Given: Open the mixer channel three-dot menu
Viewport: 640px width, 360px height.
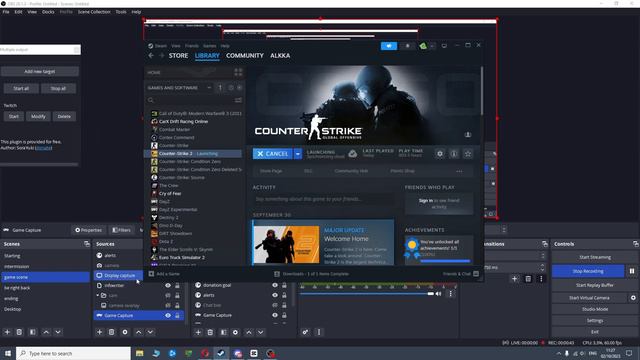Looking at the screenshot, I should point(451,293).
